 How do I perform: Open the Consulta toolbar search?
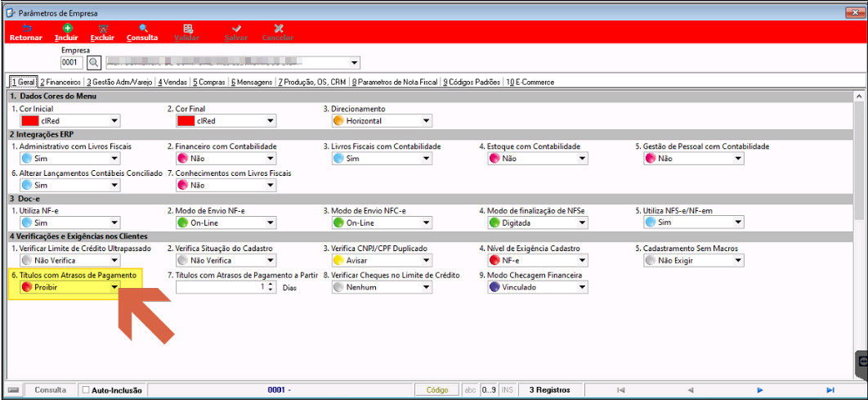click(143, 29)
